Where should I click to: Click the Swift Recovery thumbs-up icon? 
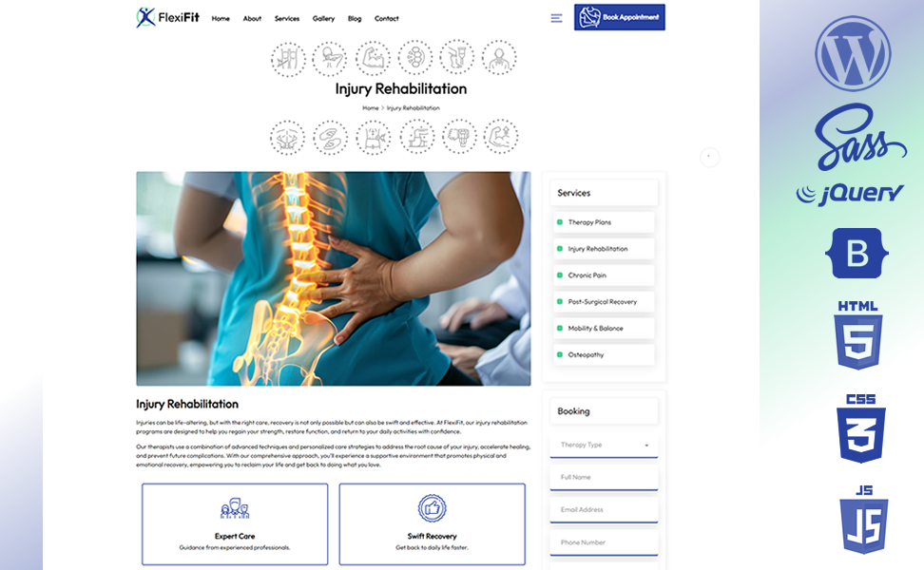432,508
